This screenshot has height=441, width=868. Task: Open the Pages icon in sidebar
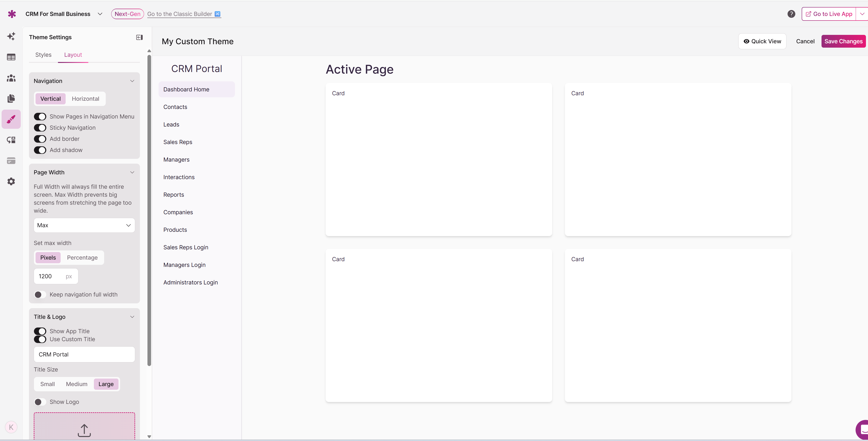tap(11, 98)
